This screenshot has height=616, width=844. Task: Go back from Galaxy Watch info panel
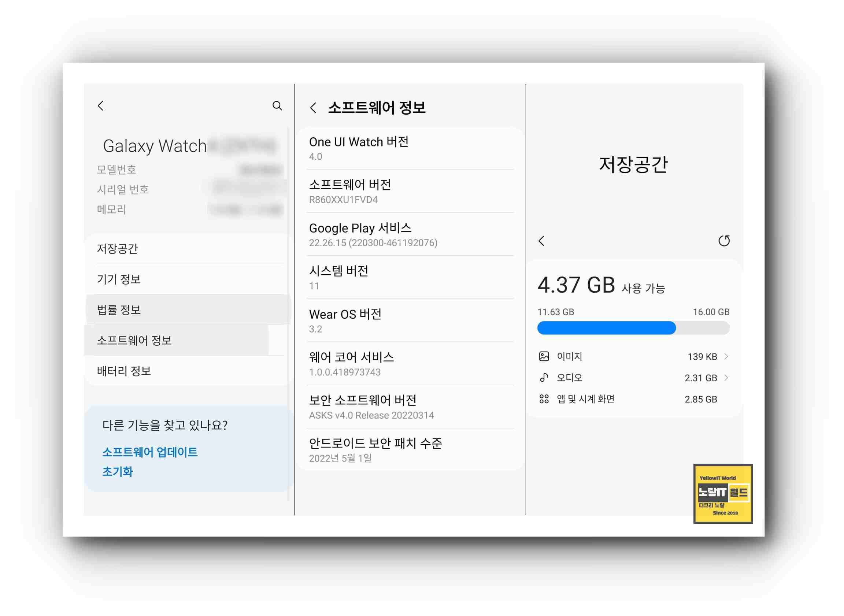[101, 105]
